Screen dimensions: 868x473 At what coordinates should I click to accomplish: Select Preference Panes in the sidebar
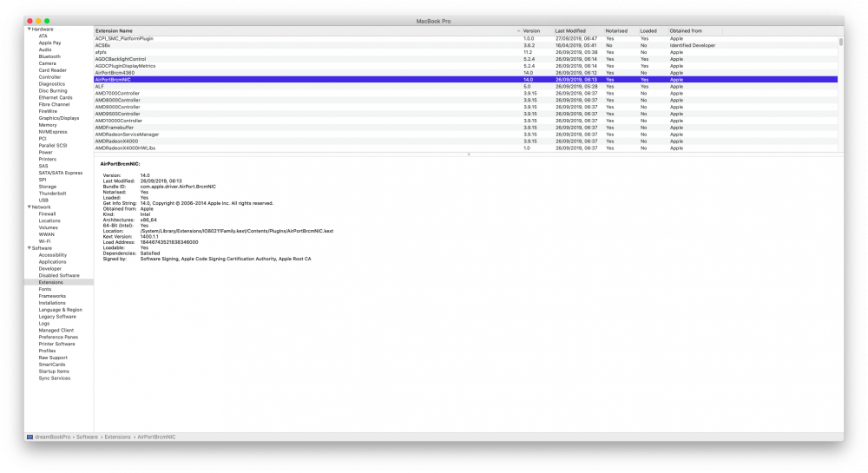click(x=58, y=337)
